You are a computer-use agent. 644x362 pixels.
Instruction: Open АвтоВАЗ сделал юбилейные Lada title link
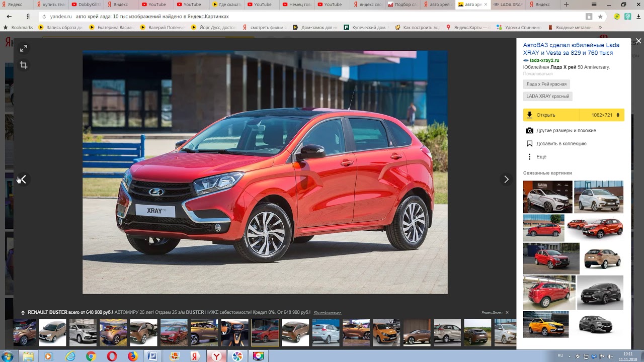coord(571,49)
